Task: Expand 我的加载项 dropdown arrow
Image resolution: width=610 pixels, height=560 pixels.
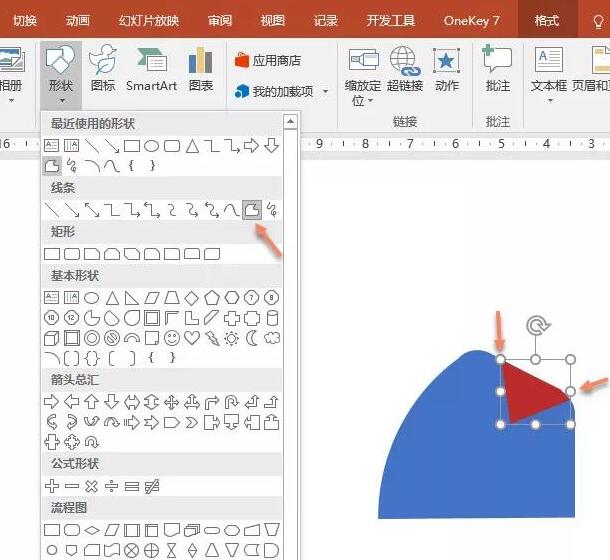Action: coord(325,92)
